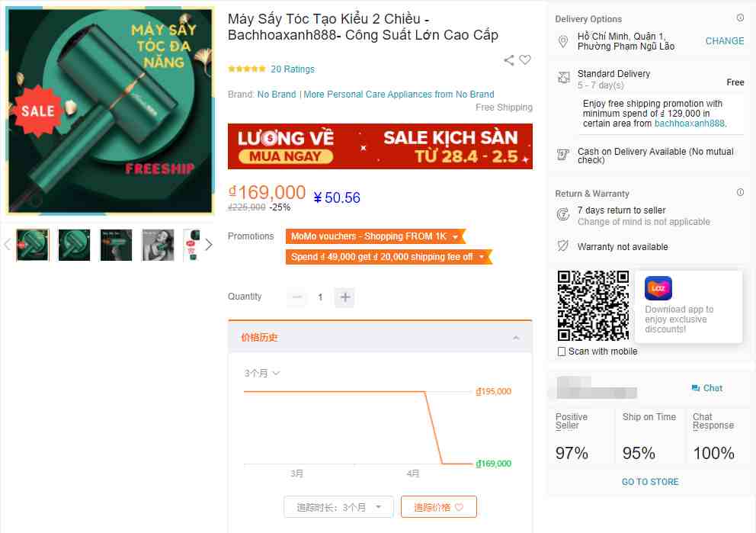Click CHANGE to edit delivery address
Image resolution: width=756 pixels, height=533 pixels.
(x=725, y=41)
